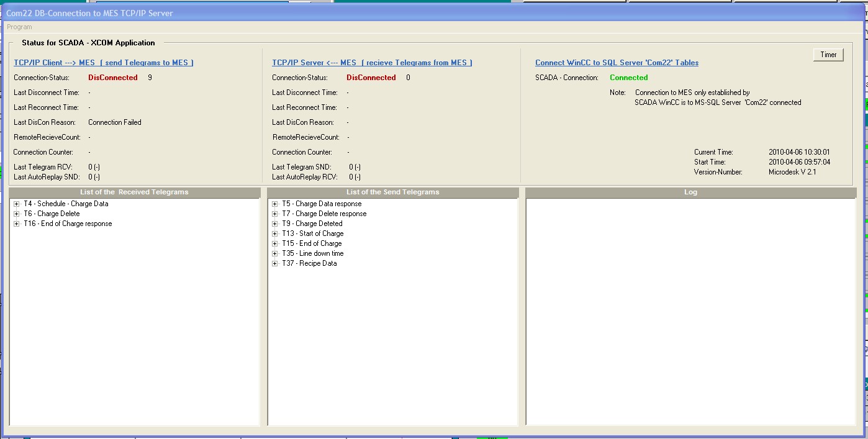Image resolution: width=868 pixels, height=439 pixels.
Task: Expand the T5 - Charge Data response node
Action: click(275, 204)
